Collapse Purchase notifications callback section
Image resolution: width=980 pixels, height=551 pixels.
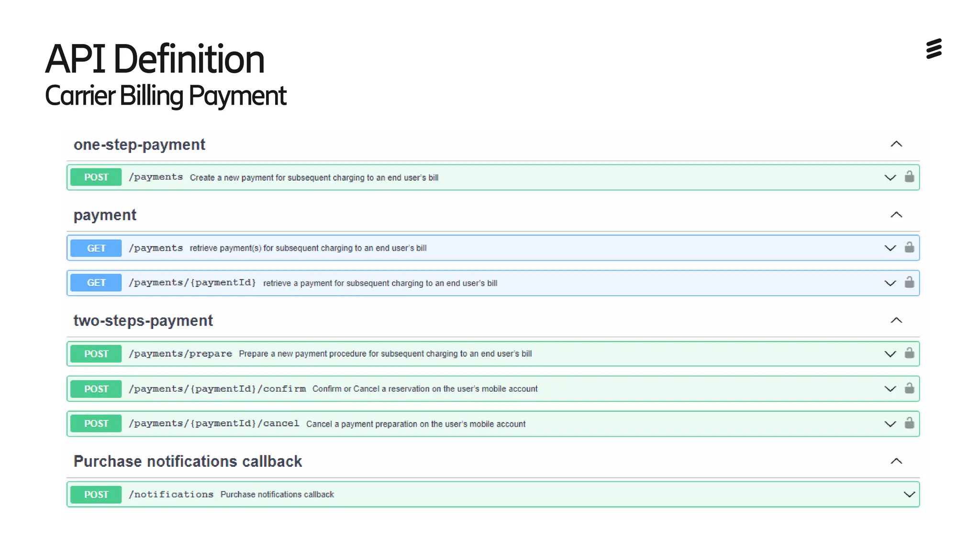point(896,461)
